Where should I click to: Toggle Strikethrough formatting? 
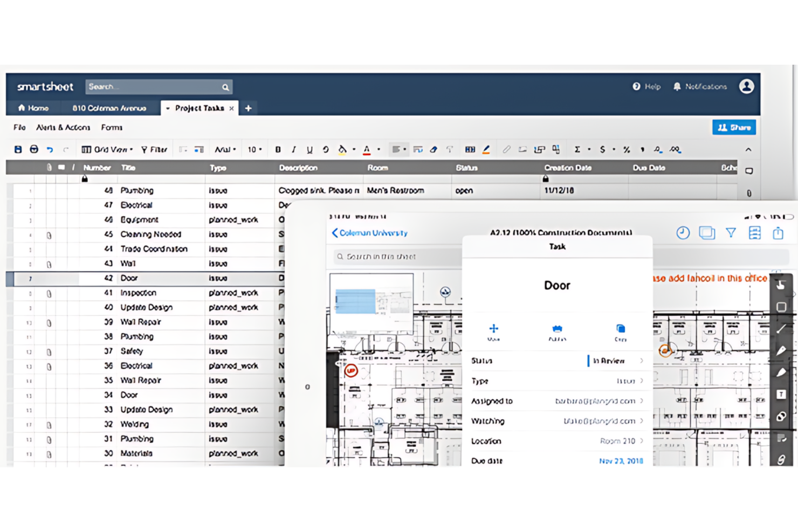326,150
